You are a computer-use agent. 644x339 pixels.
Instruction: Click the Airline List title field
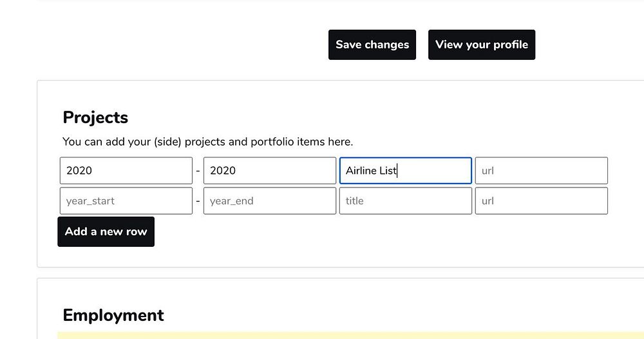coord(406,171)
